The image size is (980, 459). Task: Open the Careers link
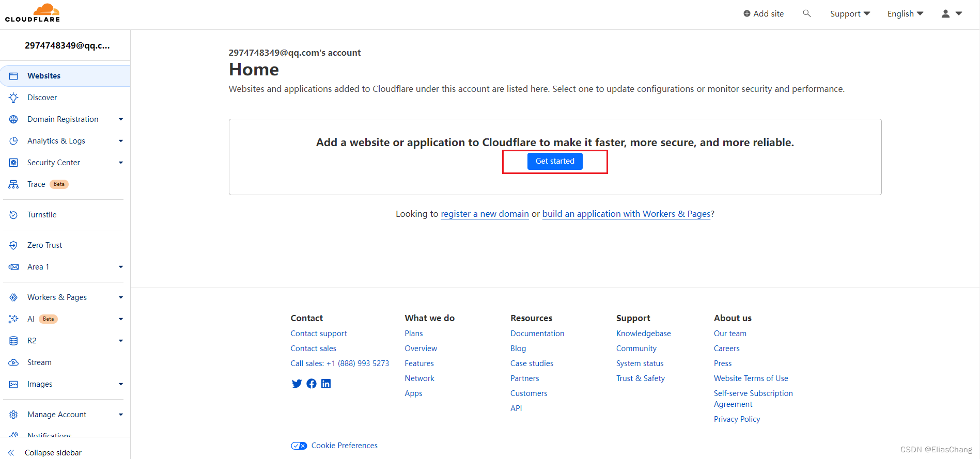click(726, 349)
